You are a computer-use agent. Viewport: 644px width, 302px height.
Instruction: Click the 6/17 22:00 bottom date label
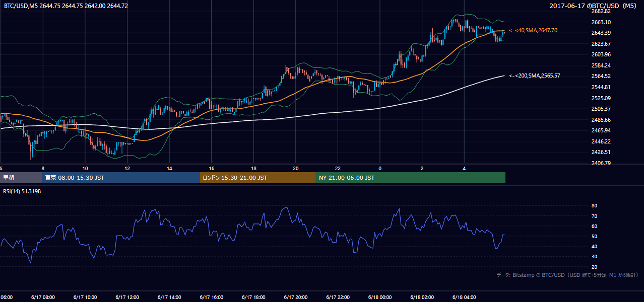(x=338, y=297)
